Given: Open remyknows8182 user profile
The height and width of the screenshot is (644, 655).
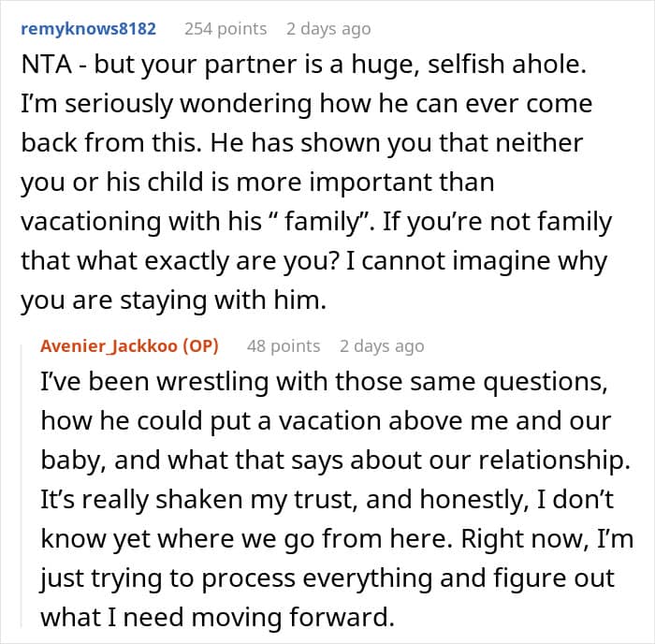Looking at the screenshot, I should tap(88, 28).
